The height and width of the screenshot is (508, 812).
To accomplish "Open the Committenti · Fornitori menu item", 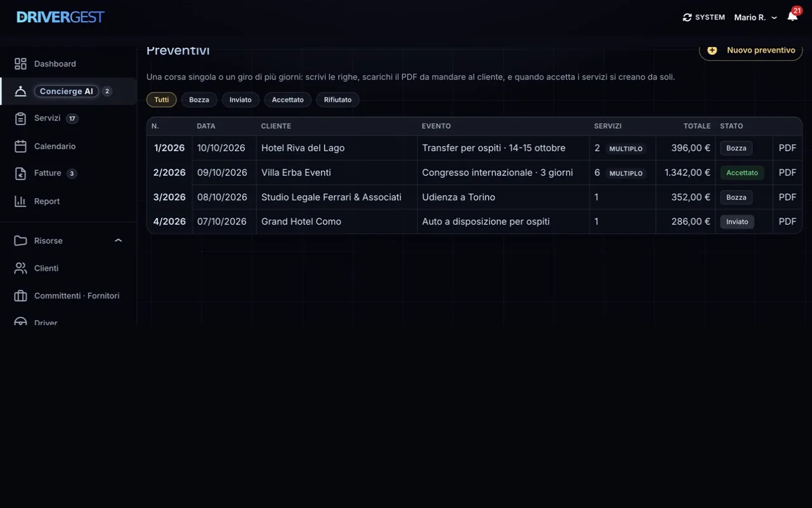I will pyautogui.click(x=69, y=296).
